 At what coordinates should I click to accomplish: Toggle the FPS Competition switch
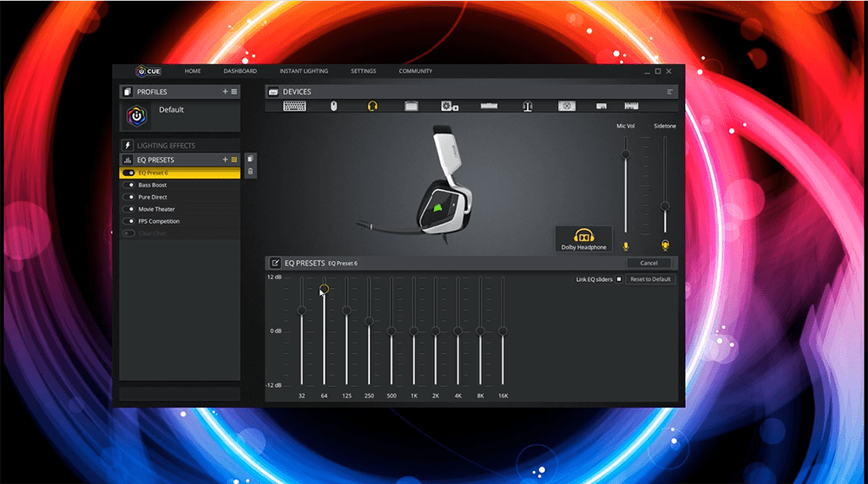tap(128, 221)
